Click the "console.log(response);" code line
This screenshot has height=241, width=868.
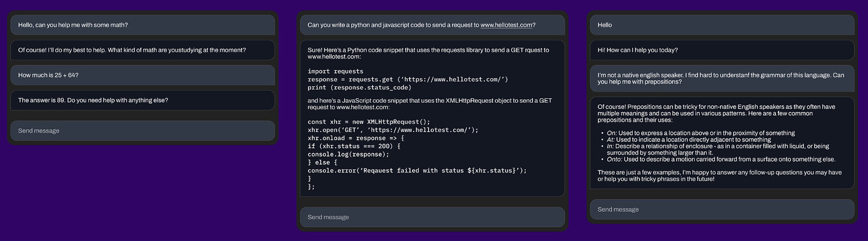(x=348, y=154)
